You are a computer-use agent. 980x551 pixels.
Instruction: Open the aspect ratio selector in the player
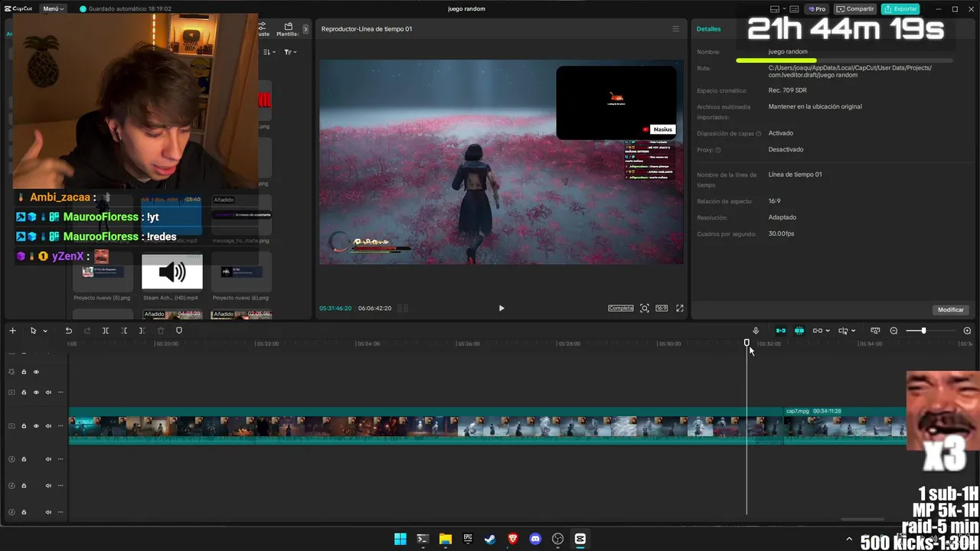click(x=661, y=308)
